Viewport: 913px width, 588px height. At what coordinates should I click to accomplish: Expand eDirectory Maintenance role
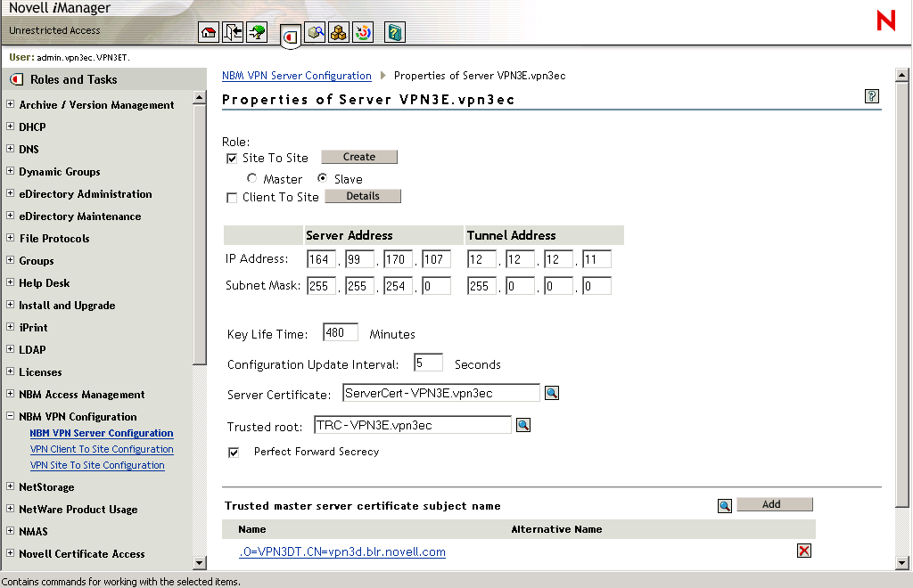[10, 216]
